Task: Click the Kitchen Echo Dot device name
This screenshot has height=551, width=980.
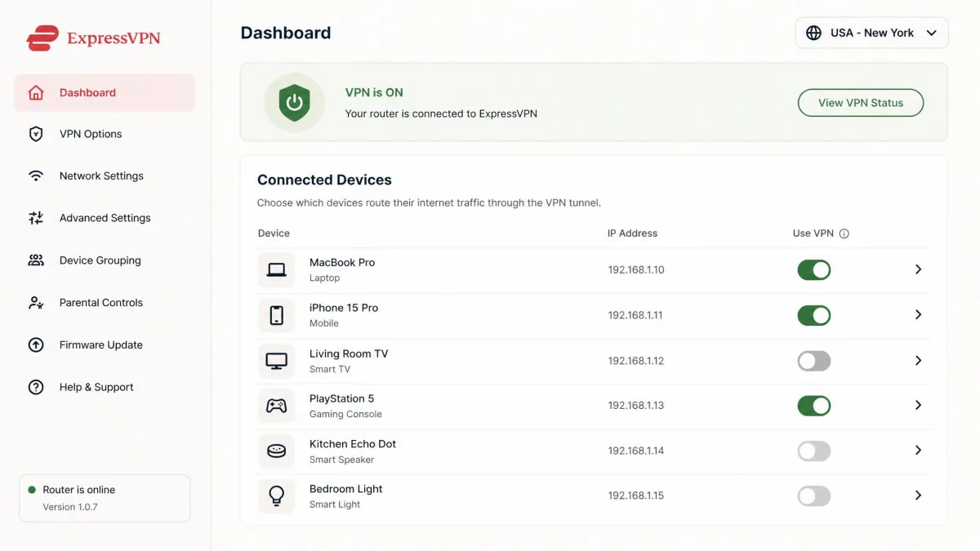Action: pos(353,444)
